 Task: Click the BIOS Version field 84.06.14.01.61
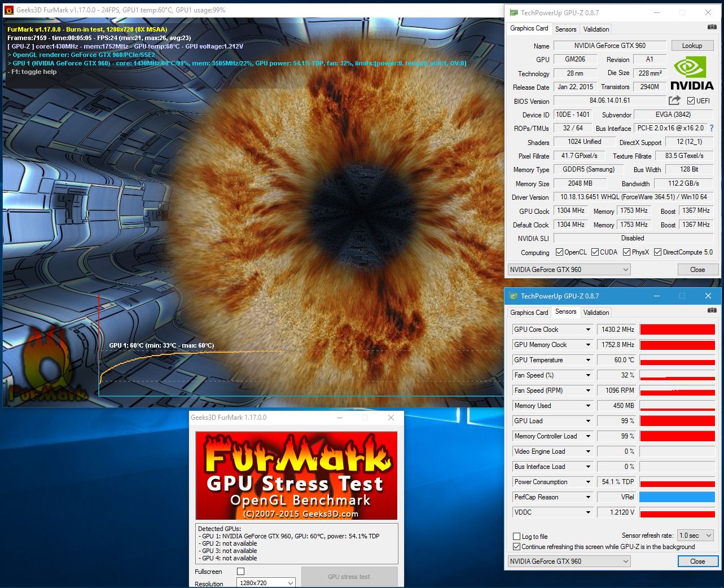(610, 100)
